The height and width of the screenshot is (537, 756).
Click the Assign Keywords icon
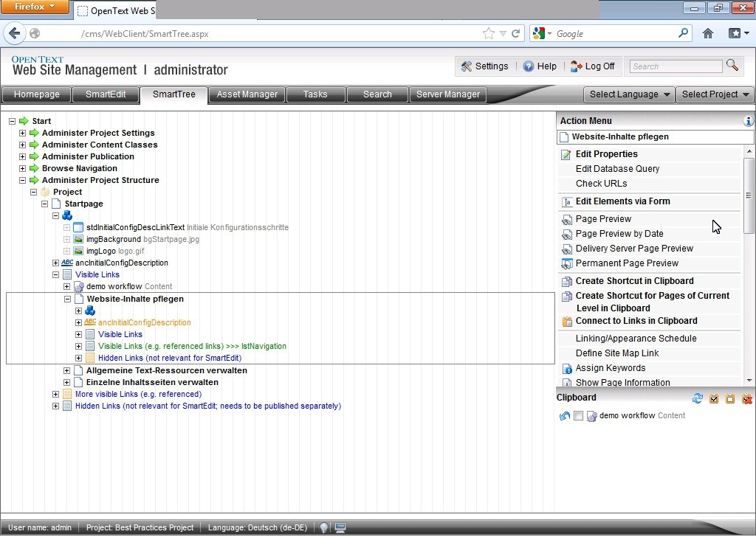[567, 368]
